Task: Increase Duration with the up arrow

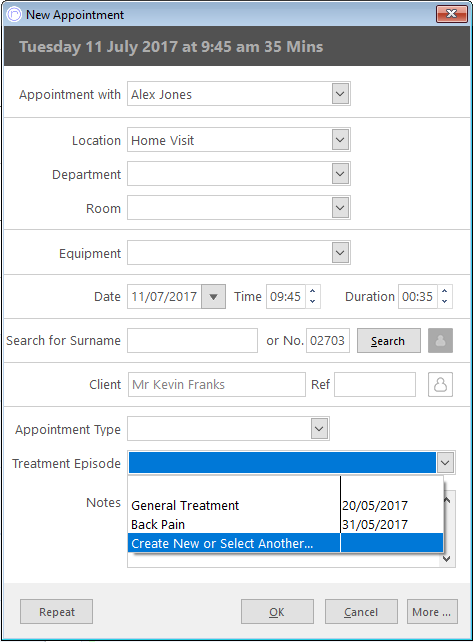Action: pyautogui.click(x=445, y=291)
